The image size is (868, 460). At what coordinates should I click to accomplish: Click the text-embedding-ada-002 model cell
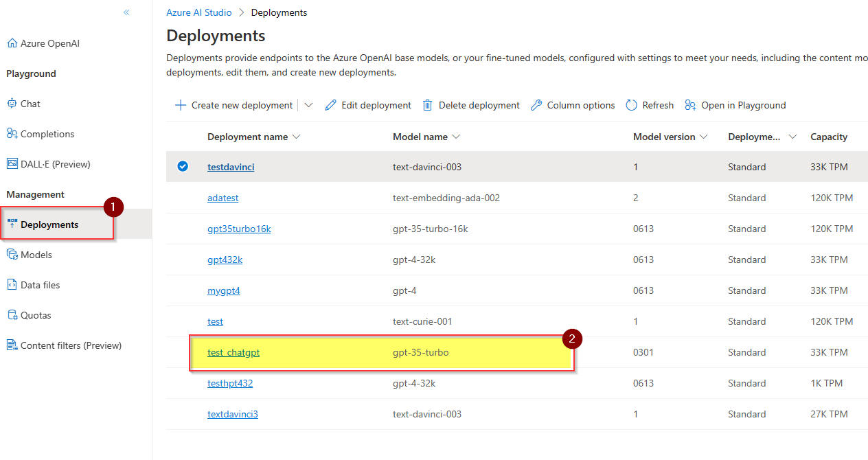[446, 198]
